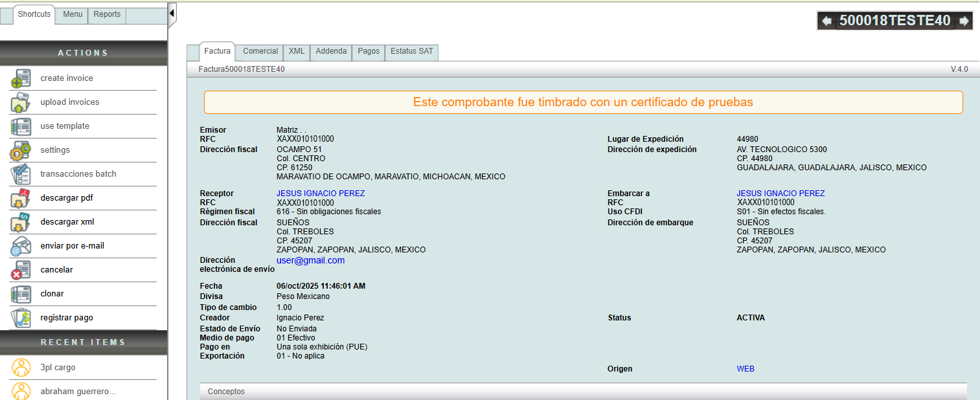This screenshot has height=400, width=980.
Task: Open the Pagos tab
Action: click(x=369, y=51)
